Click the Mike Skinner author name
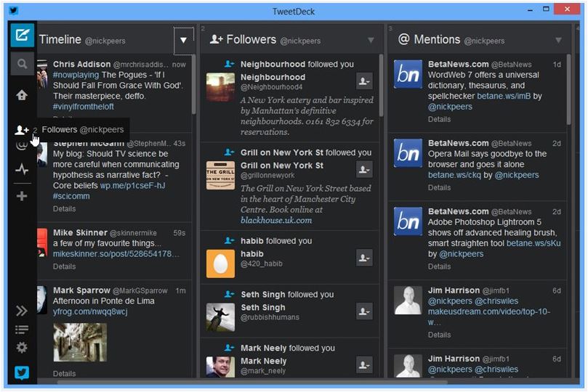The image size is (588, 392). coord(80,232)
